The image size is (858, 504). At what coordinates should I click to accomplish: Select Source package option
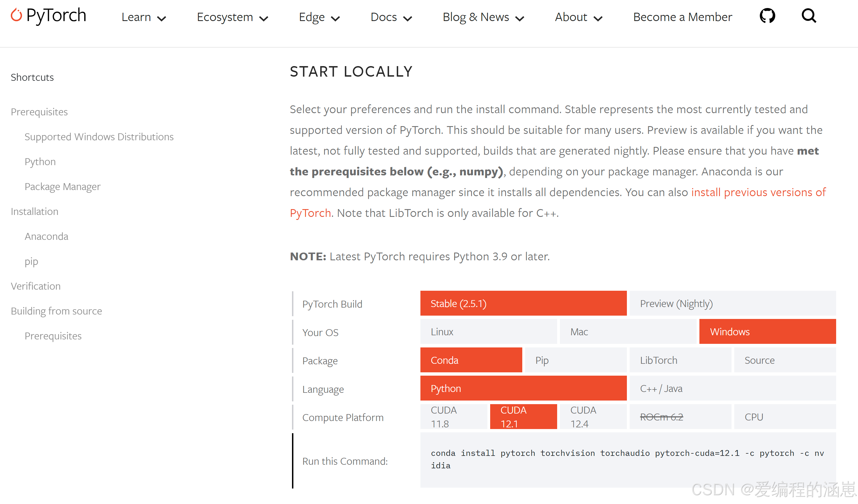click(x=785, y=360)
